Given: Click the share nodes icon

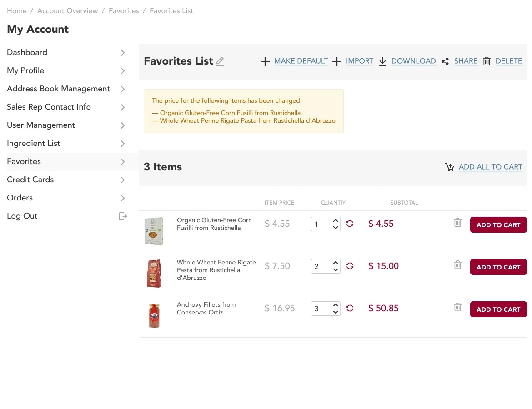Looking at the screenshot, I should click(445, 61).
